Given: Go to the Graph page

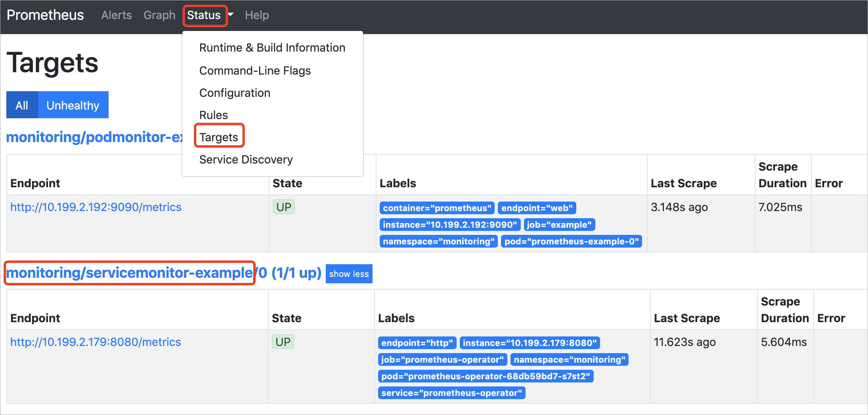Looking at the screenshot, I should click(x=159, y=15).
